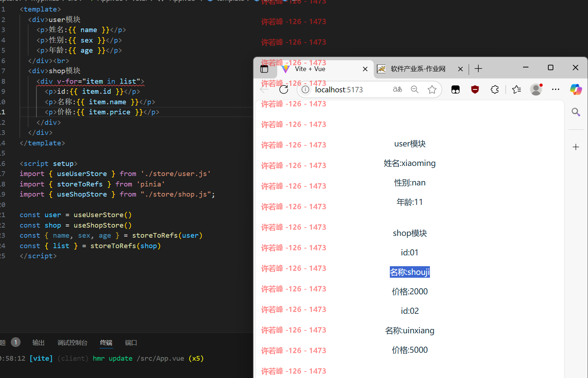Click the item.price code line
This screenshot has width=588, height=378.
pyautogui.click(x=102, y=112)
